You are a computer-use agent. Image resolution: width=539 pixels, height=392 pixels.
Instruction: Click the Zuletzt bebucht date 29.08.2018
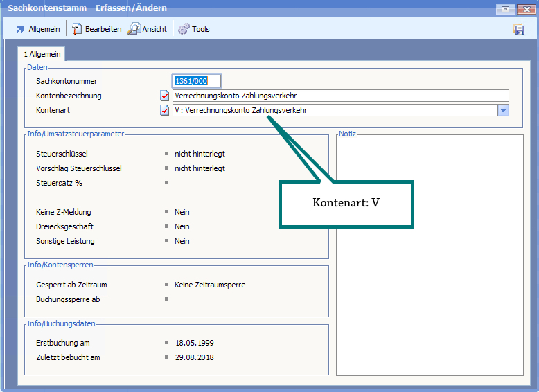194,357
